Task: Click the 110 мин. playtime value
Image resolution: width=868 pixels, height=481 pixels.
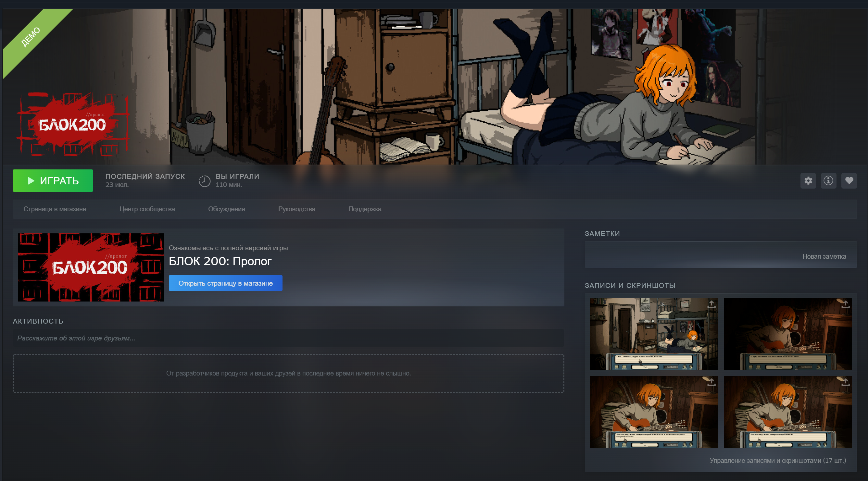Action: coord(229,185)
